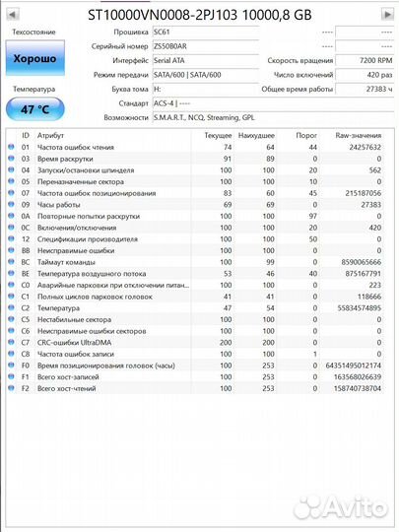Click raw value 158740738704

(x=358, y=388)
